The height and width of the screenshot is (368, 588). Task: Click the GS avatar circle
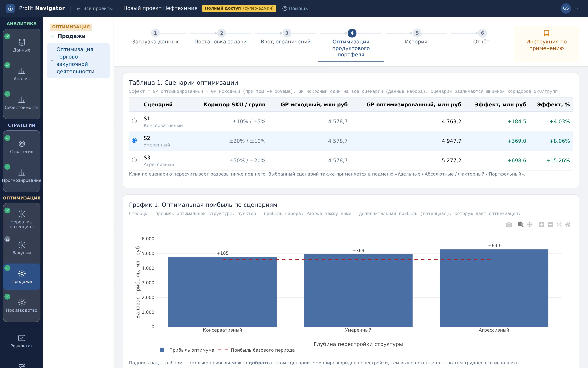click(x=566, y=8)
